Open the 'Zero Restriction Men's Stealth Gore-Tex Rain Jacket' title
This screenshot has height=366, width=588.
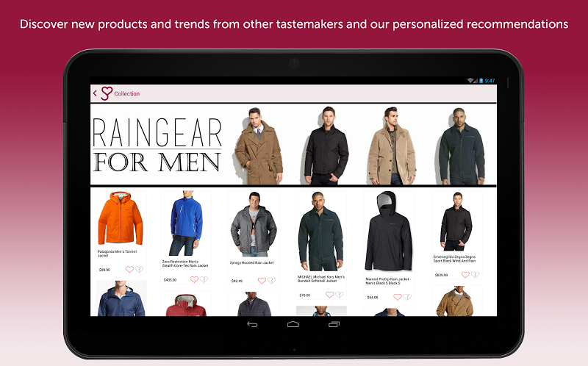point(185,264)
